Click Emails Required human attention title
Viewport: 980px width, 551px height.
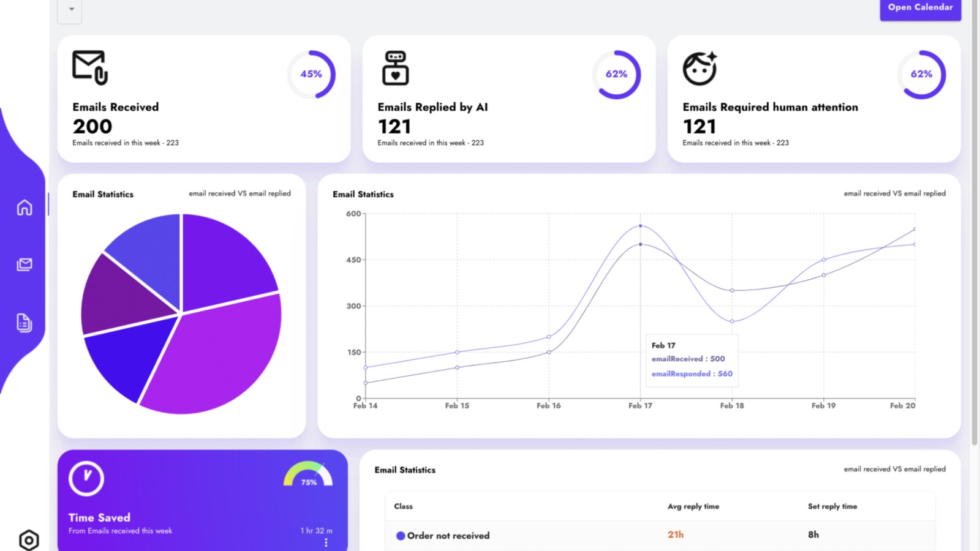(771, 107)
